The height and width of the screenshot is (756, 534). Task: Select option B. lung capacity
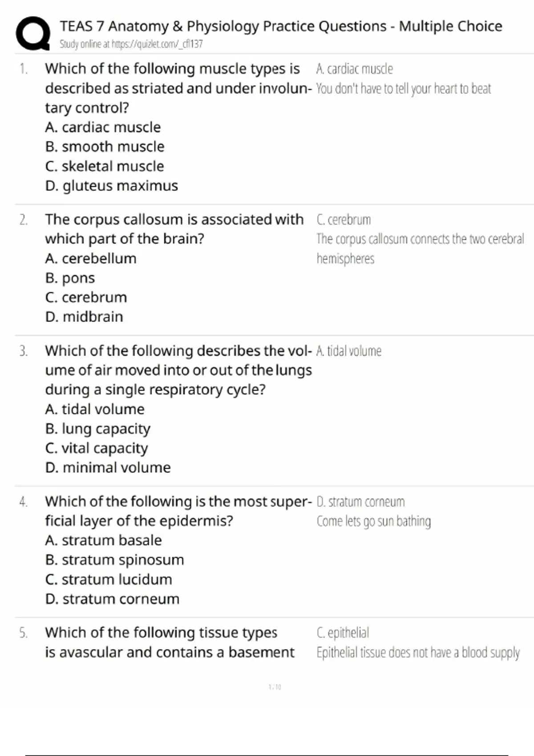97,429
